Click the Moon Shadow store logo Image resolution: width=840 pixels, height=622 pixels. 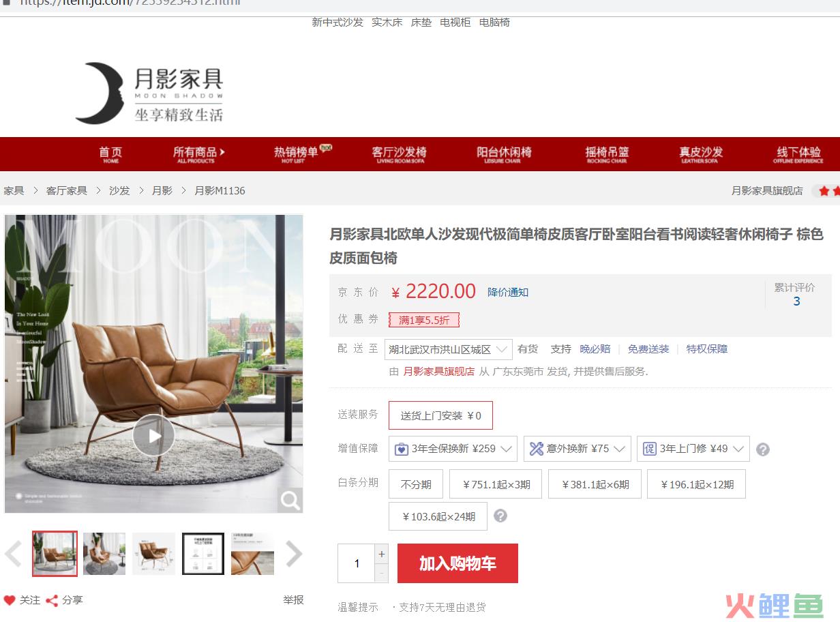pyautogui.click(x=149, y=93)
